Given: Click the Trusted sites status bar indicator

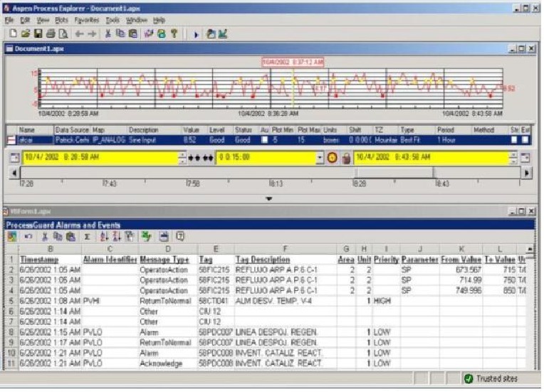Looking at the screenshot, I should click(491, 378).
